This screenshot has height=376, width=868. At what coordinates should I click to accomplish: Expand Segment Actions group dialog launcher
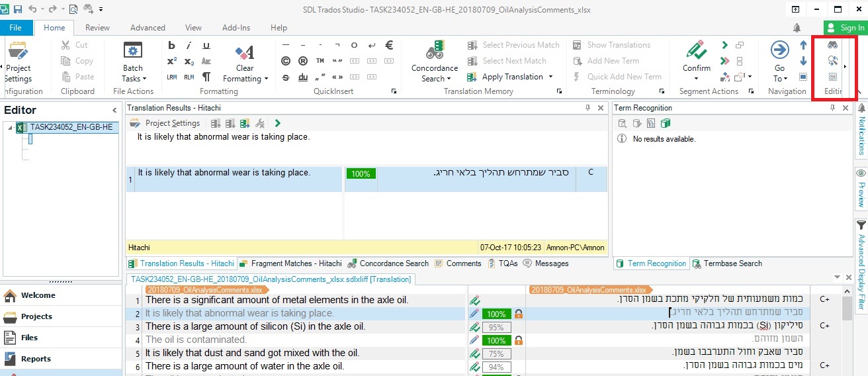tap(752, 91)
